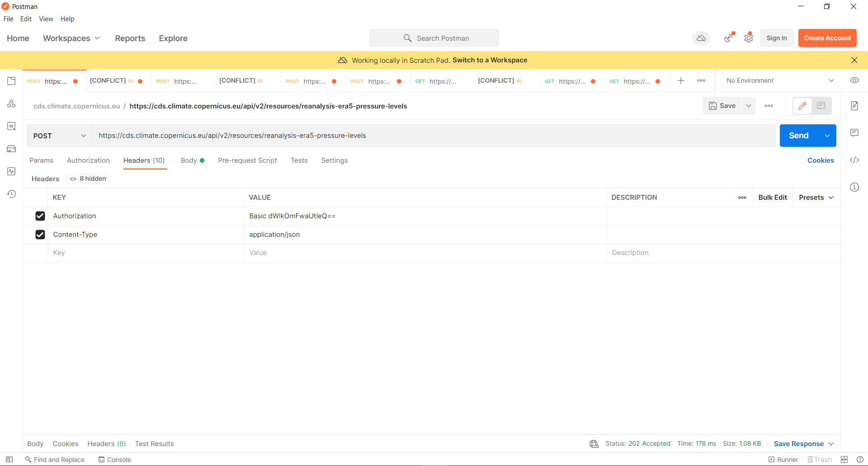Open Monitors sidebar icon
The width and height of the screenshot is (868, 466).
[x=11, y=171]
